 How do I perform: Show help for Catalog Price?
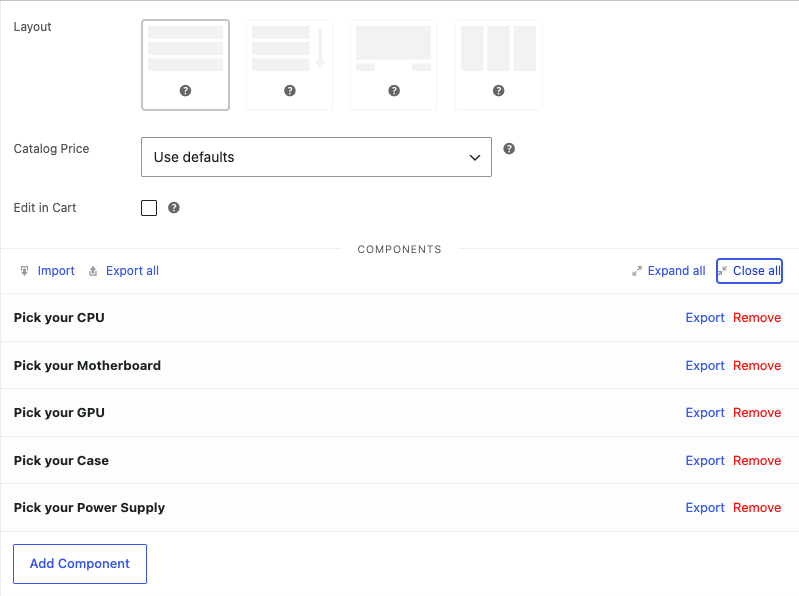pyautogui.click(x=509, y=149)
